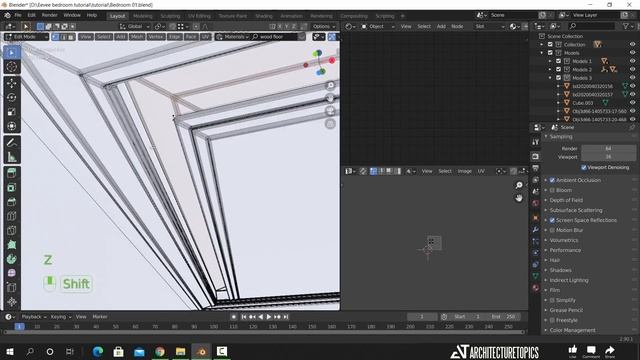Open the Tool properties tab icon
The height and width of the screenshot is (360, 640).
coord(536,142)
